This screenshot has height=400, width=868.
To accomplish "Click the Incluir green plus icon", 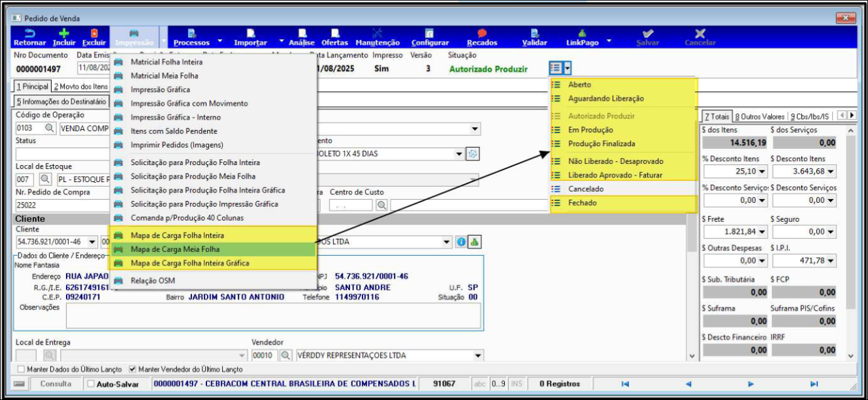I will (x=64, y=33).
